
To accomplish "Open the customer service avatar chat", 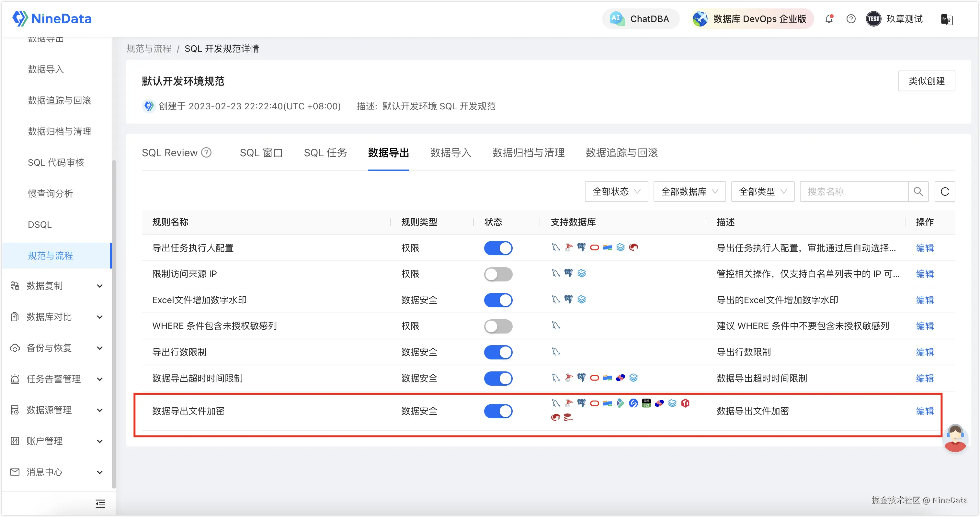I will pos(955,438).
